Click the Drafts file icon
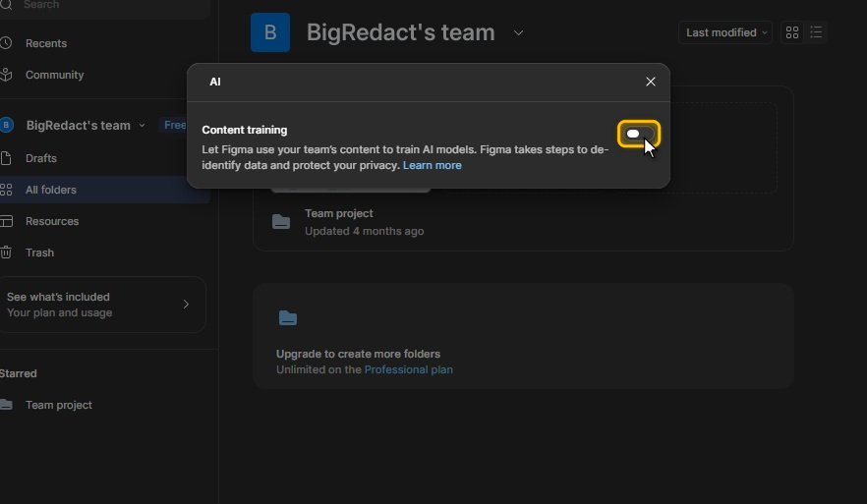867x504 pixels. coord(6,158)
